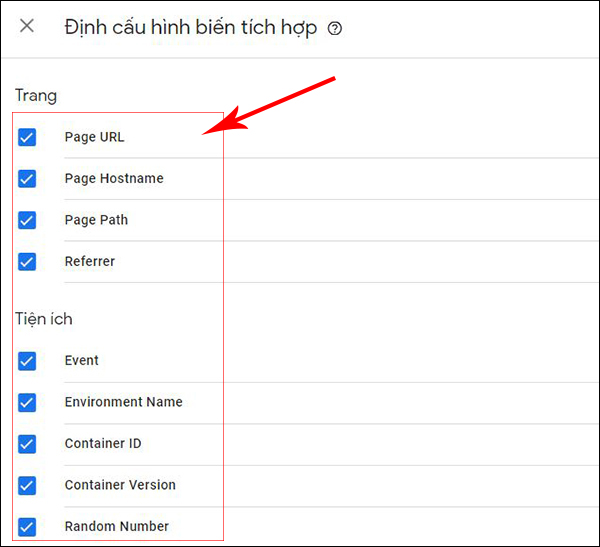The image size is (600, 547).
Task: Click the Container Version label
Action: pos(120,485)
